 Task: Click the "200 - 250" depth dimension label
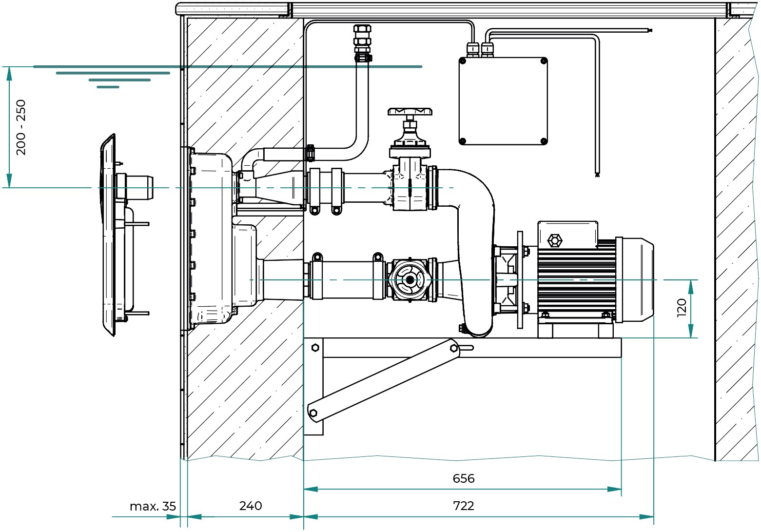(21, 127)
